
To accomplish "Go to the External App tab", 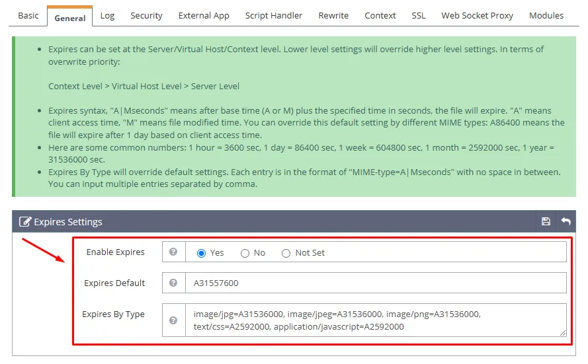I will (x=204, y=15).
